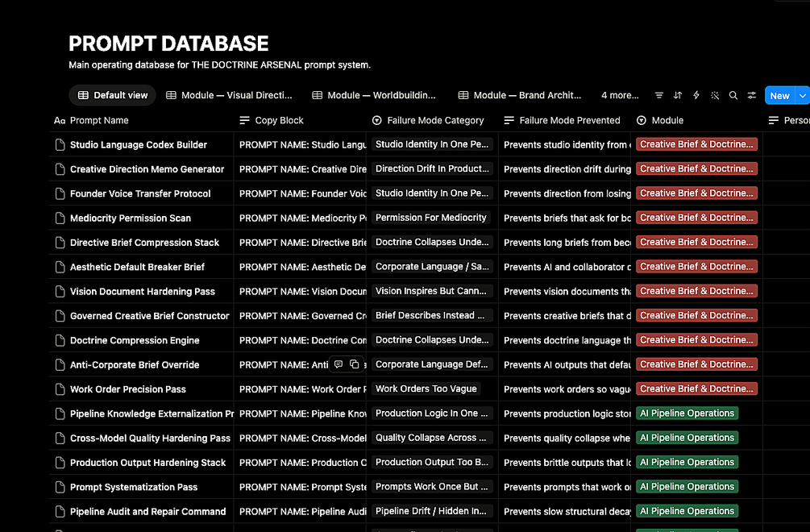Select the Module — Brand Architecture view tab
Screen dimensions: 810x532
520,95
